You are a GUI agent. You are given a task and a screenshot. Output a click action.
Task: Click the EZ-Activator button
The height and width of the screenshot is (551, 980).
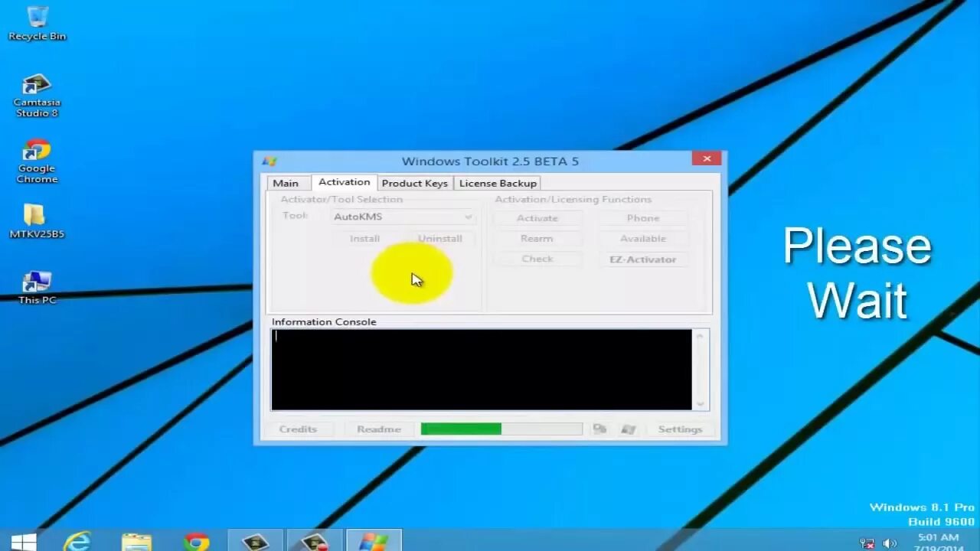[x=643, y=259]
